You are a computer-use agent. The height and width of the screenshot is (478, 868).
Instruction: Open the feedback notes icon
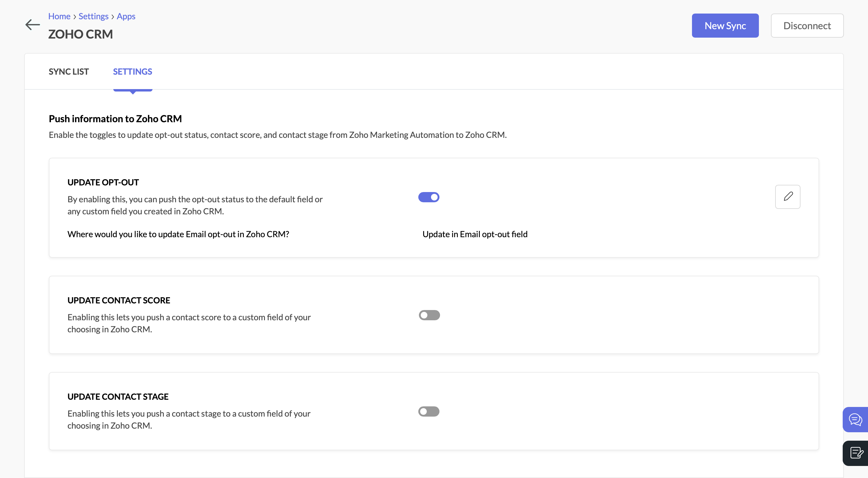(x=855, y=453)
